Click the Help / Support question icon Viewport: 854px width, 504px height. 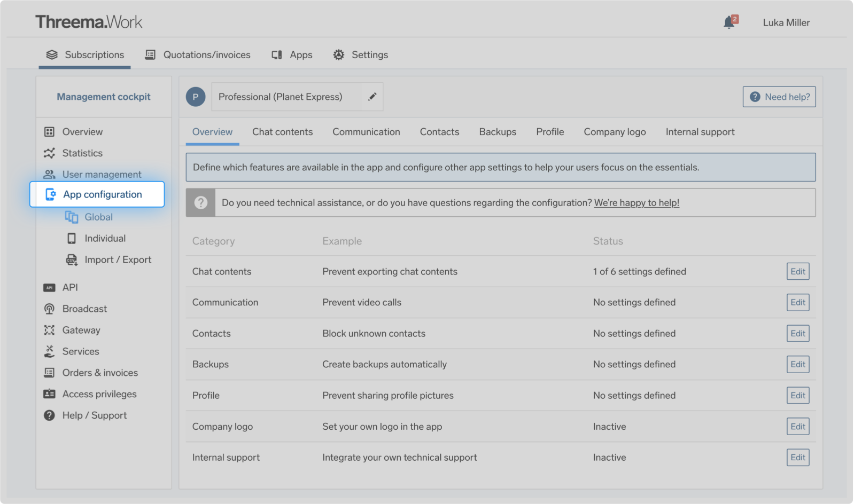[x=49, y=415]
